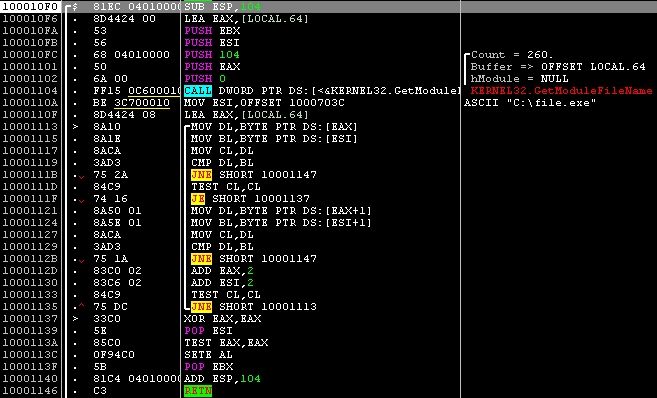The image size is (657, 398).
Task: Click MOV CL,DL at 10001117
Action: pos(222,151)
